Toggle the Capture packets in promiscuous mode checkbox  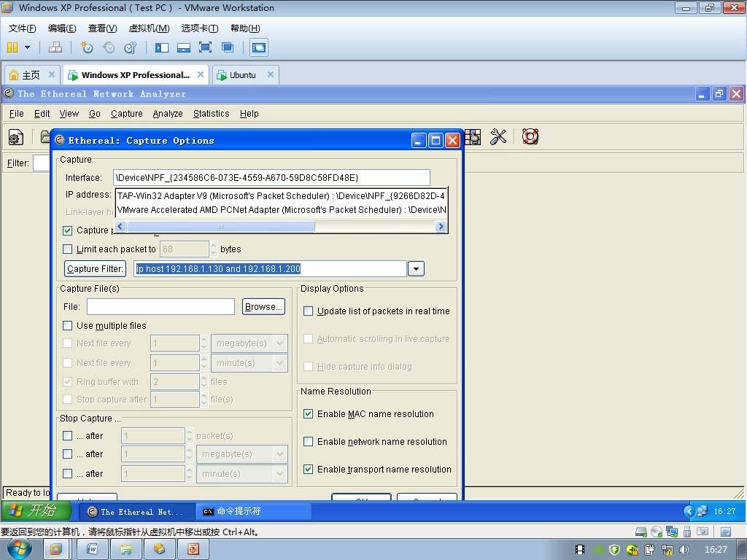68,230
